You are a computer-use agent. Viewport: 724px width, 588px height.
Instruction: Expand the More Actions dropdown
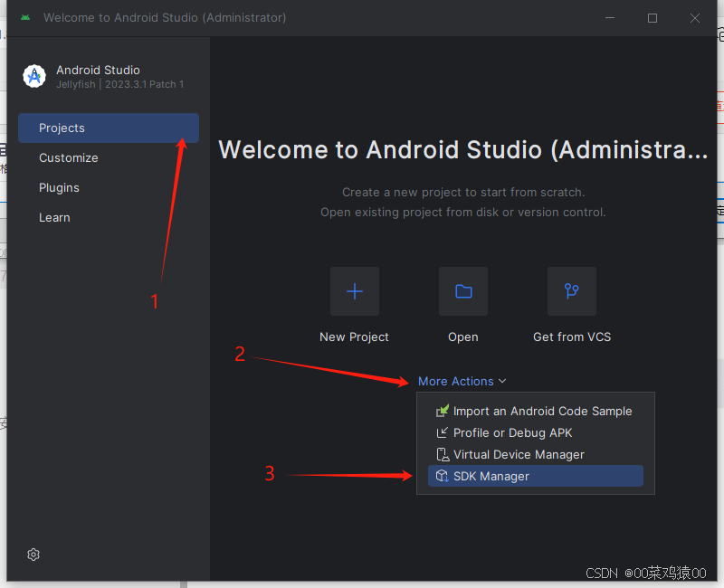[462, 381]
